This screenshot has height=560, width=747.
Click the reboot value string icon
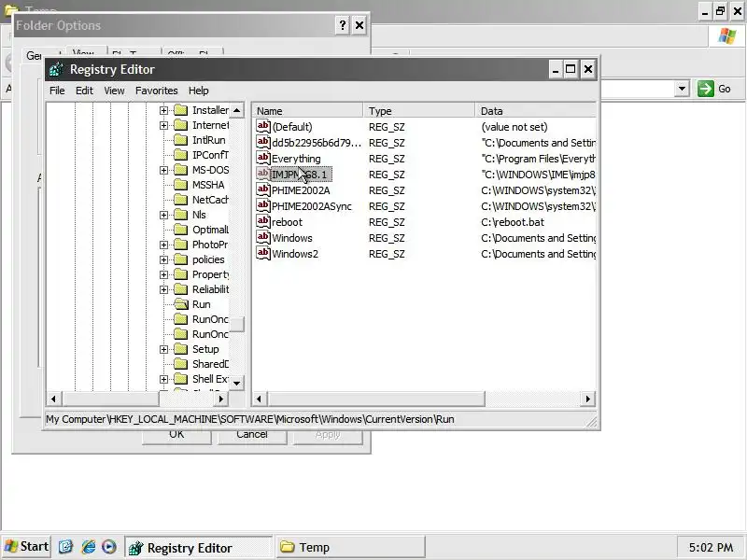pyautogui.click(x=263, y=221)
